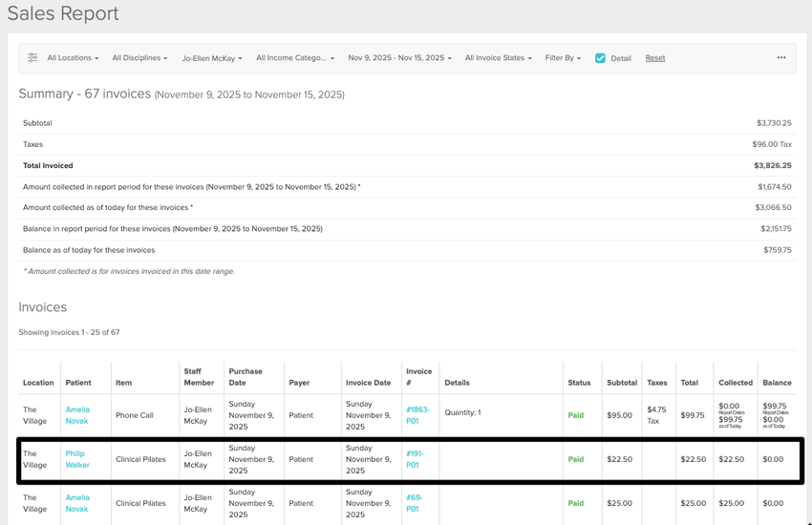Click the Status column header
The image size is (812, 525).
point(578,383)
